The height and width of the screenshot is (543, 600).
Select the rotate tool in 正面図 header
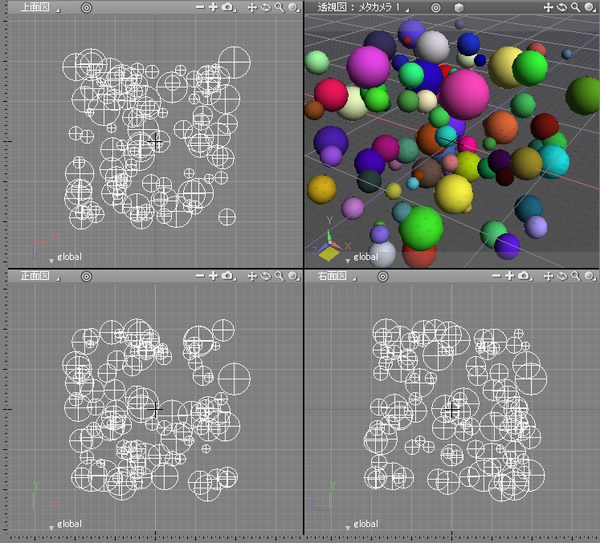(x=266, y=276)
